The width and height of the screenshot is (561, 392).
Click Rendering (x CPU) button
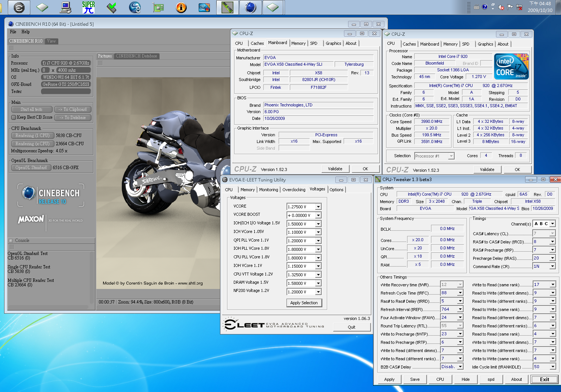pyautogui.click(x=32, y=144)
